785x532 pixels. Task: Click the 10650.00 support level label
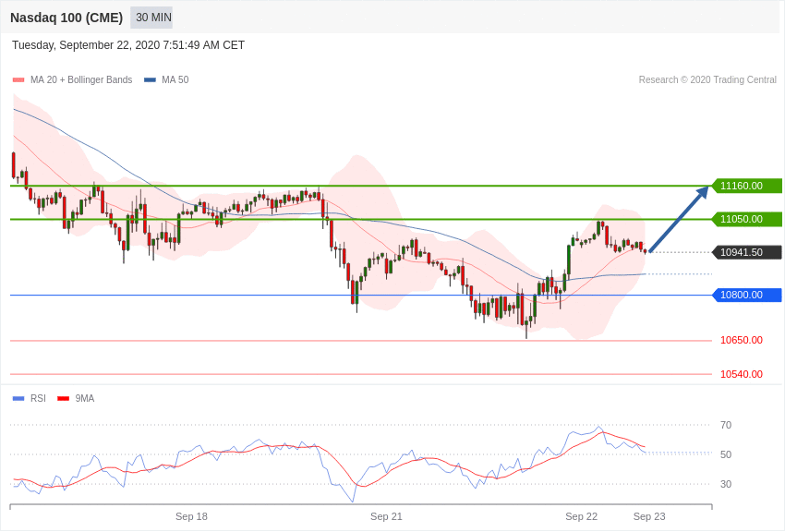click(x=742, y=340)
